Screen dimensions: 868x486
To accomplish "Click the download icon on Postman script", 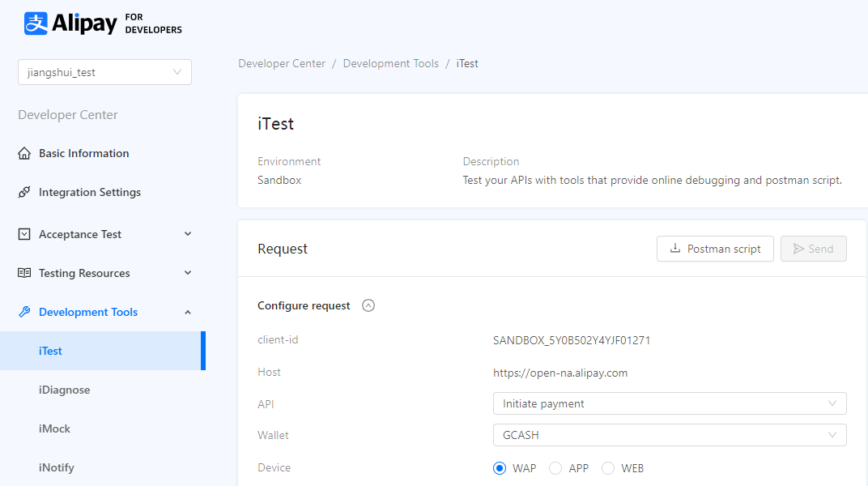I will pos(675,249).
